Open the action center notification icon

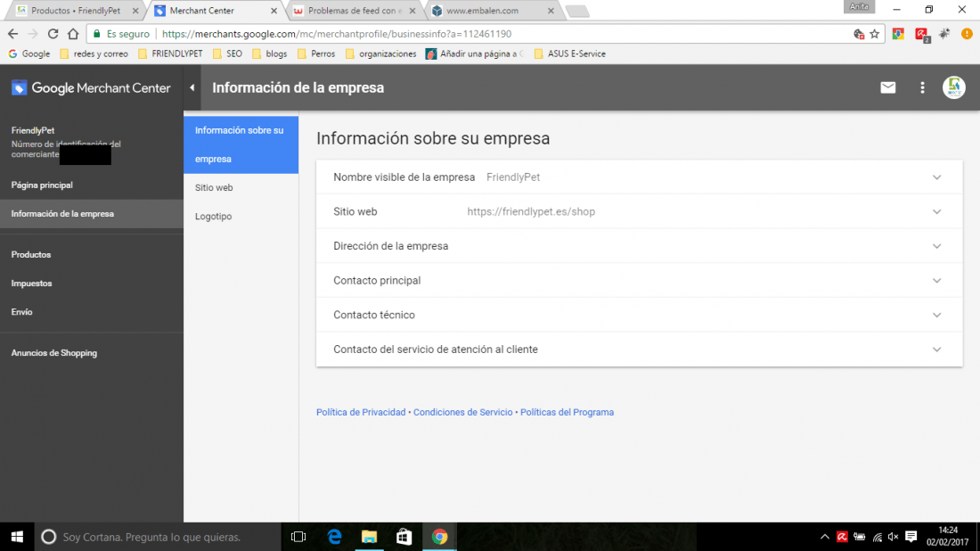click(x=911, y=537)
